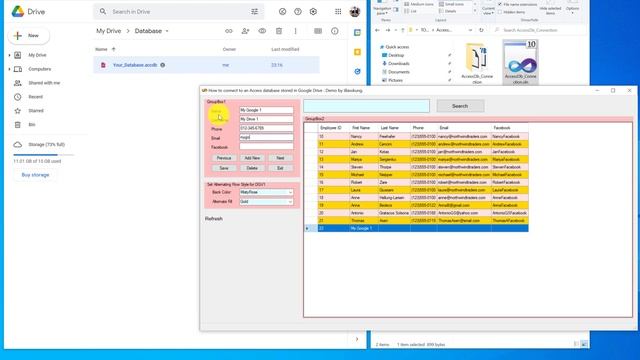640x360 pixels.
Task: Click the Previous button in demo app
Action: [x=224, y=158]
